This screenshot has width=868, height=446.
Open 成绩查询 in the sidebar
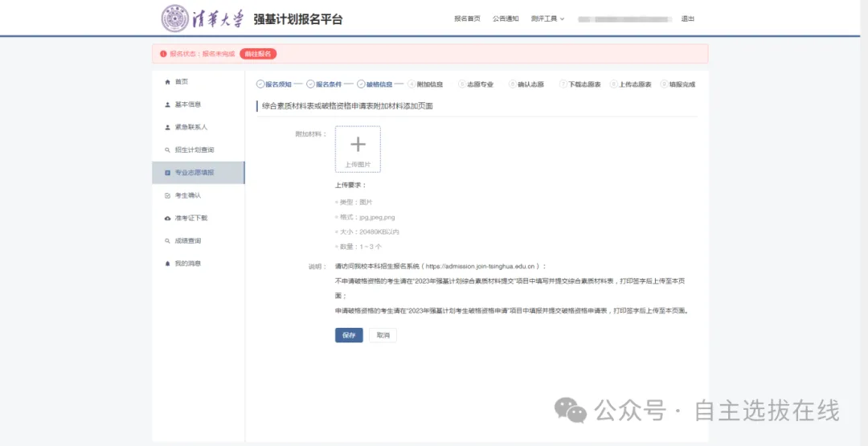pos(188,241)
